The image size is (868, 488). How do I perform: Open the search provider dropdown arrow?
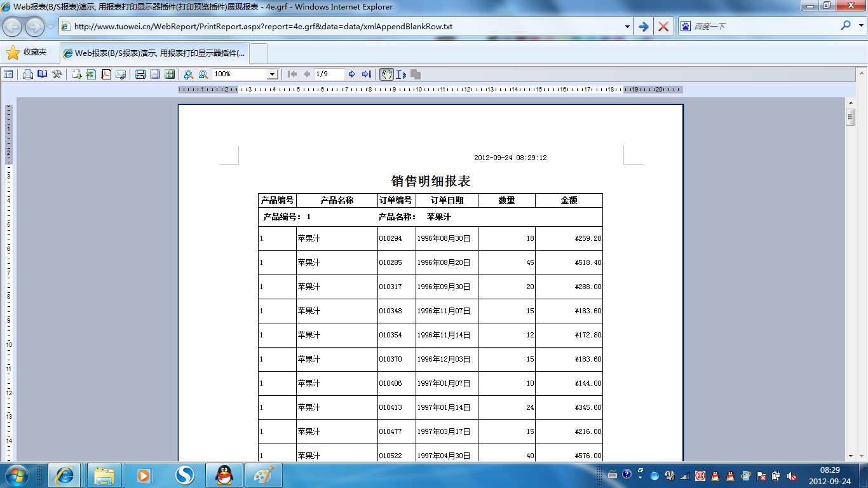click(x=861, y=27)
